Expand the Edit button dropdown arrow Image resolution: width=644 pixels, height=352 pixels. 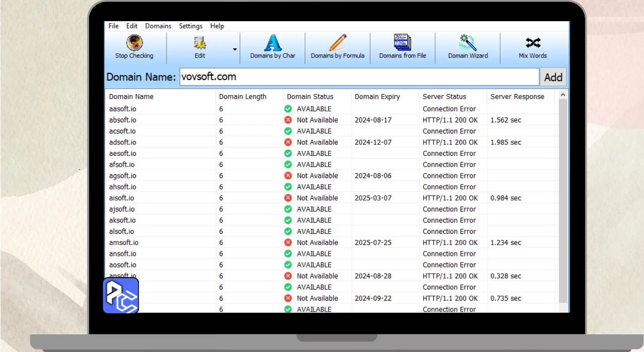(234, 49)
